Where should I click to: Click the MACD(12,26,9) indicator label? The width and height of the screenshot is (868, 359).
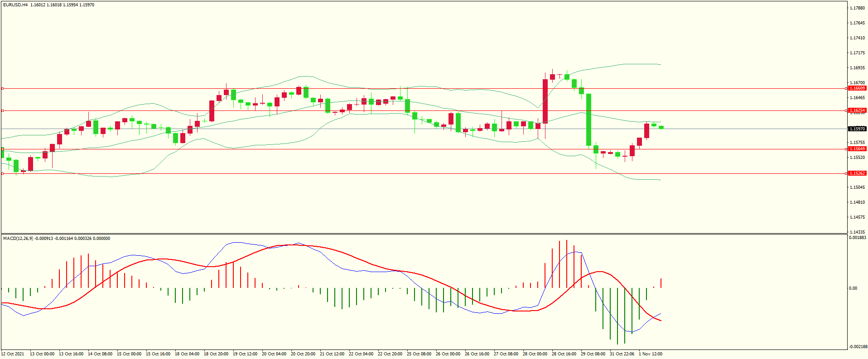point(18,239)
